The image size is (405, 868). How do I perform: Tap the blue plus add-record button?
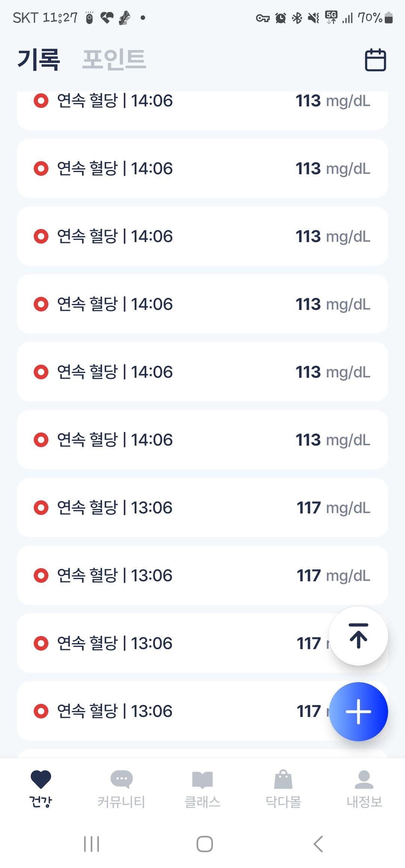358,711
